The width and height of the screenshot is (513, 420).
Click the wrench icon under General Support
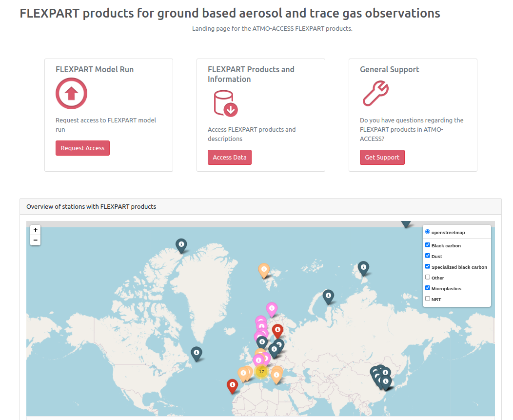tap(375, 94)
